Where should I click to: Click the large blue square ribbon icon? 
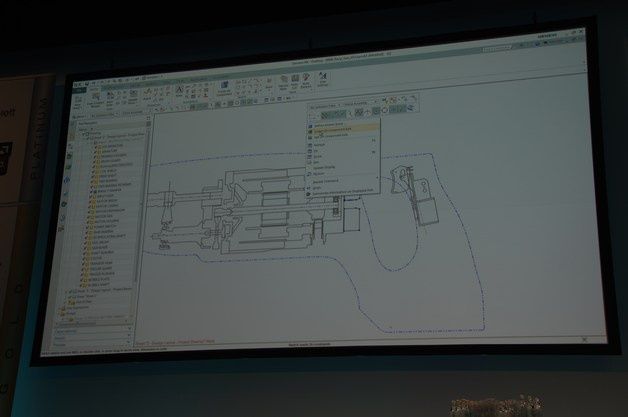point(224,85)
